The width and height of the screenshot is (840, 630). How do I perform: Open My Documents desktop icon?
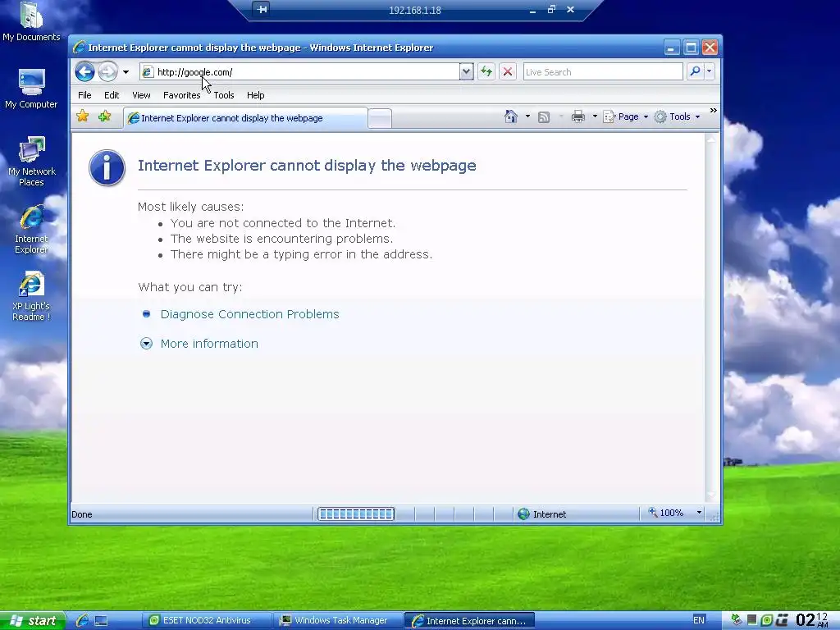tap(31, 22)
